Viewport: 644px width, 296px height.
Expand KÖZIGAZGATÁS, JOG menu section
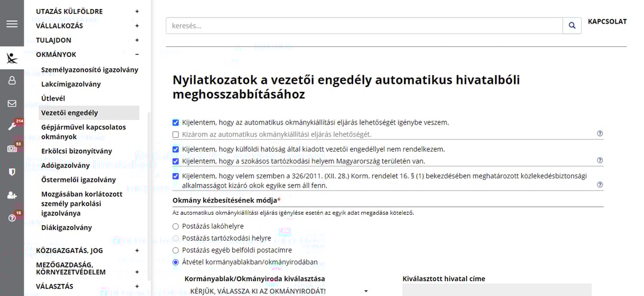pyautogui.click(x=137, y=251)
